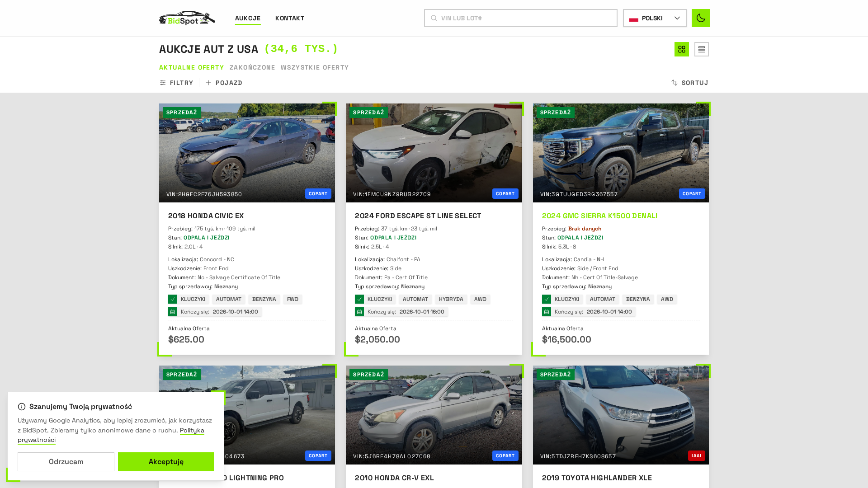
Task: Open the SORTUJ sorting options
Action: click(x=690, y=83)
